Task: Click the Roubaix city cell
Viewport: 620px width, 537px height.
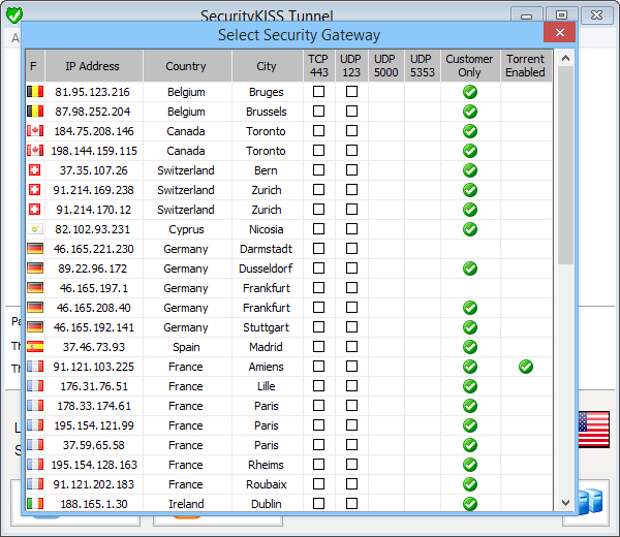Action: click(x=266, y=484)
